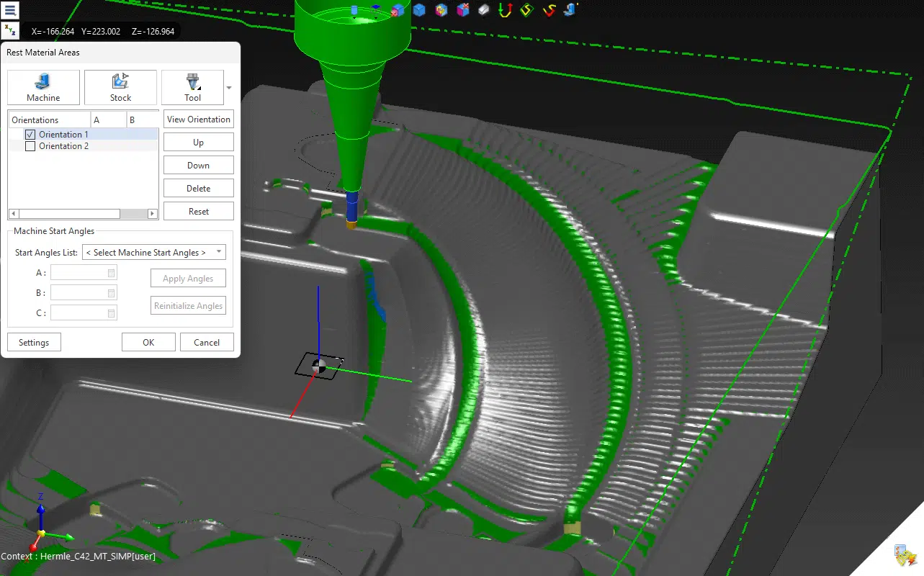Click the XYZ coordinate display icon
The height and width of the screenshot is (576, 924).
tap(10, 31)
